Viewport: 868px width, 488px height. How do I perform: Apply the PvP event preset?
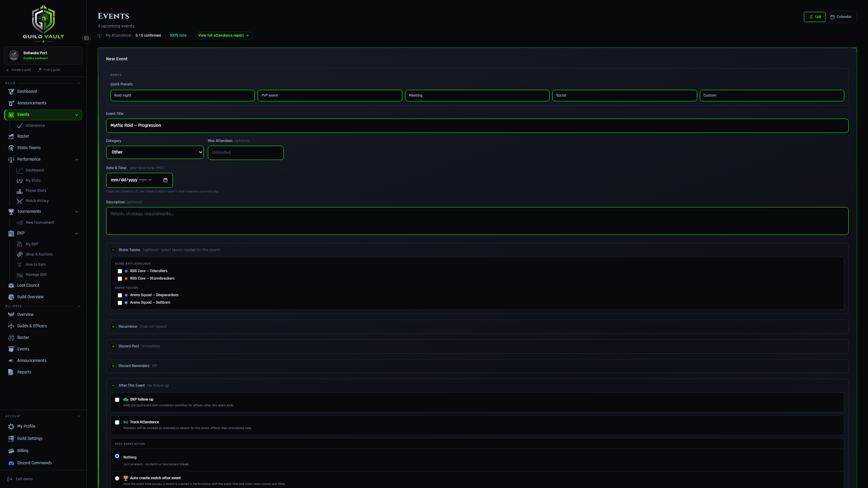330,96
